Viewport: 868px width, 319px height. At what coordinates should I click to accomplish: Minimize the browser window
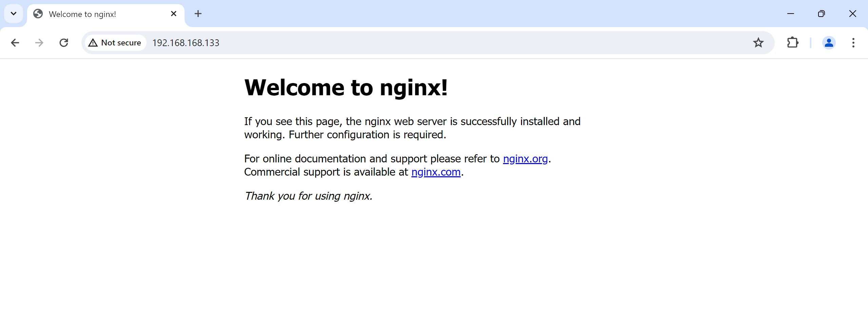pos(791,14)
